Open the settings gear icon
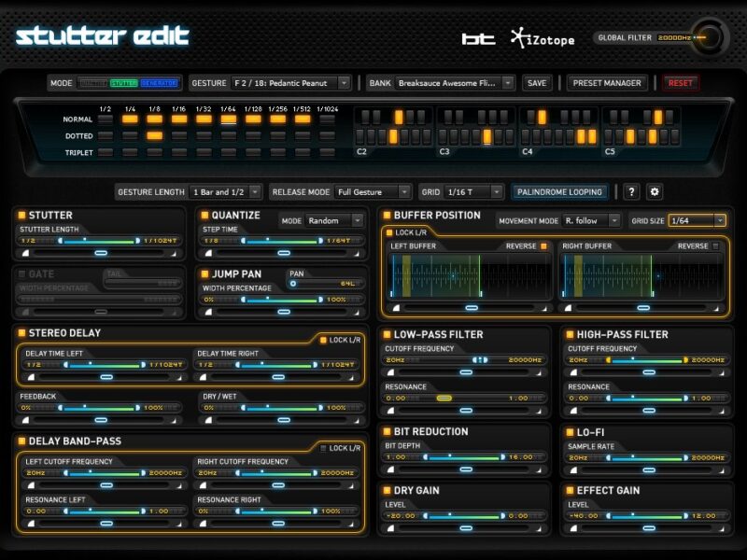Viewport: 747px width, 560px height. 655,192
